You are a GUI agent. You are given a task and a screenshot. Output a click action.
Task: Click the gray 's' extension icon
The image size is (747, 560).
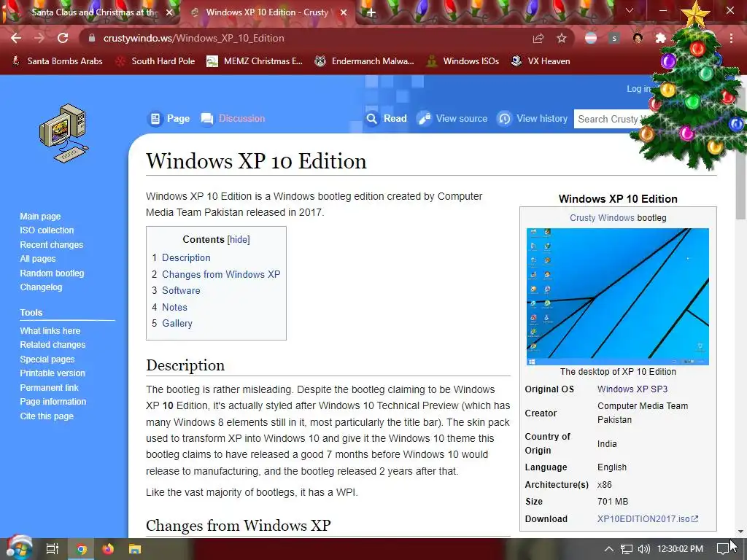[614, 38]
